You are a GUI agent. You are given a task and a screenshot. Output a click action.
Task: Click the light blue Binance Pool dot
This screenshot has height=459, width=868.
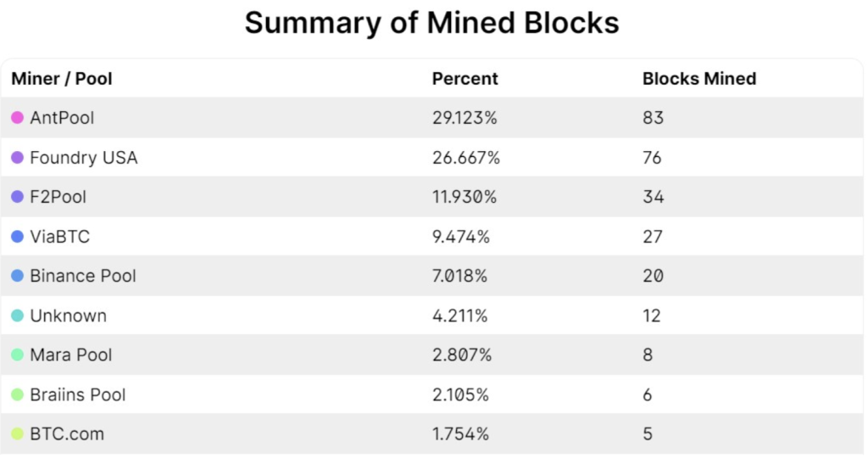pos(17,276)
